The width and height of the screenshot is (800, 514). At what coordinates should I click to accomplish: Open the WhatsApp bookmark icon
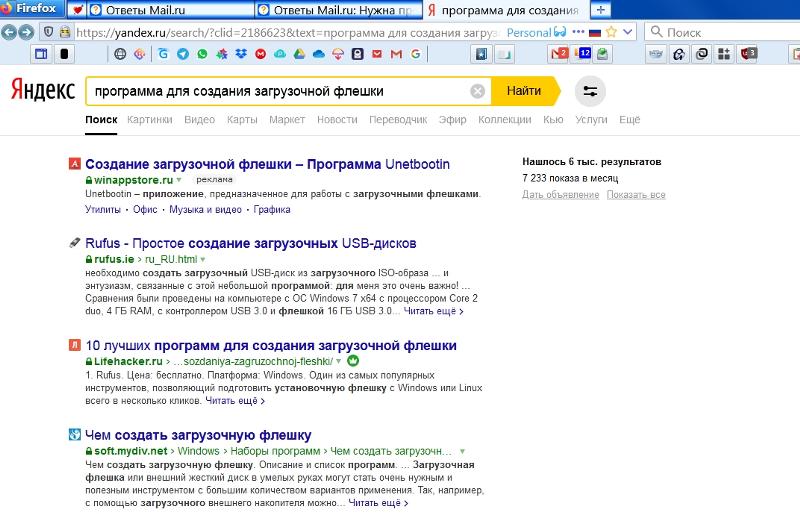coord(202,54)
